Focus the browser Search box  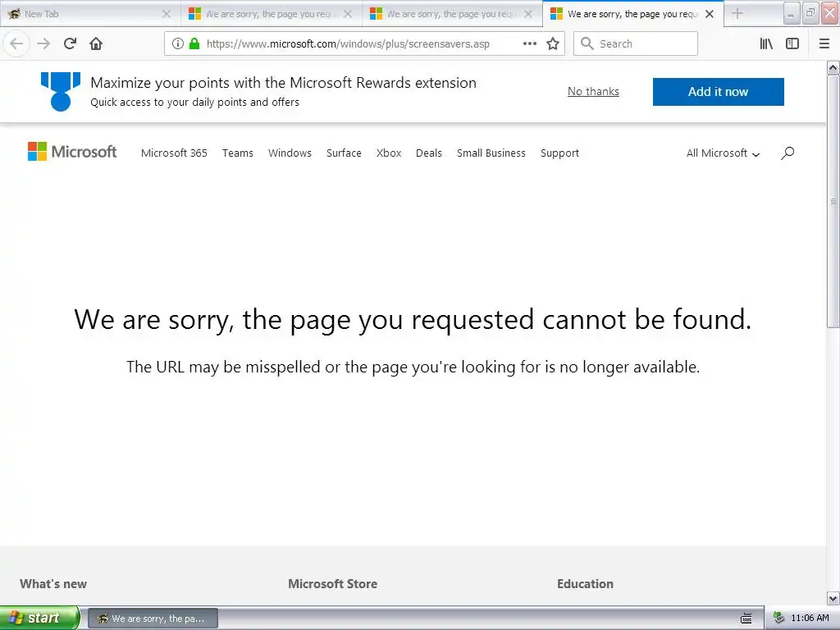(636, 43)
